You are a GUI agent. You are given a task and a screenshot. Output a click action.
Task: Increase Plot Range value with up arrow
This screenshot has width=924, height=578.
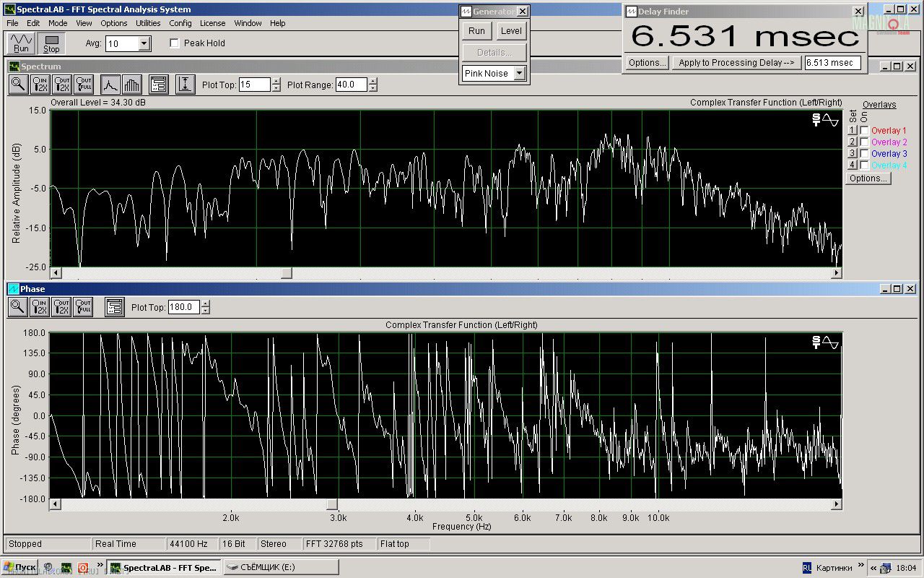[x=372, y=82]
